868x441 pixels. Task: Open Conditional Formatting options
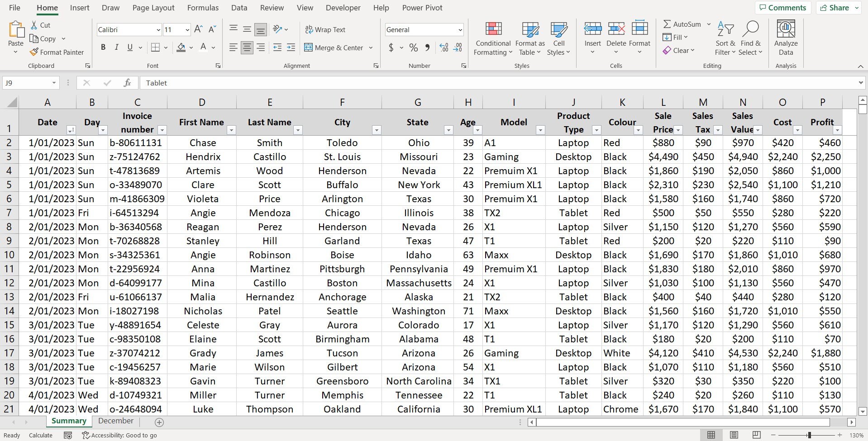[492, 38]
